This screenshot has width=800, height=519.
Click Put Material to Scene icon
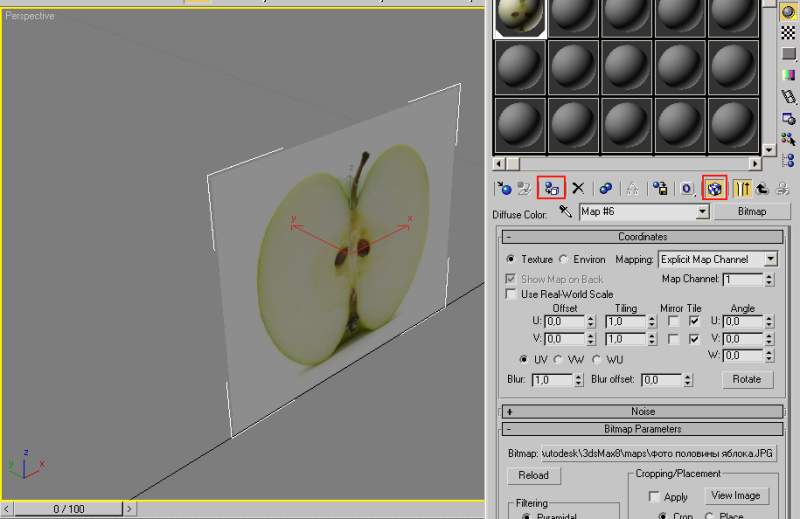pyautogui.click(x=524, y=189)
